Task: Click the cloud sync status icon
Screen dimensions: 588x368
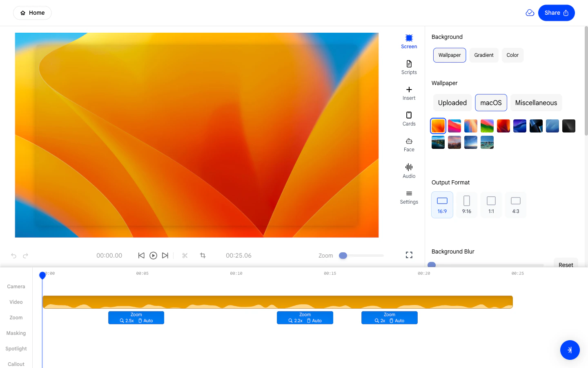Action: tap(530, 13)
